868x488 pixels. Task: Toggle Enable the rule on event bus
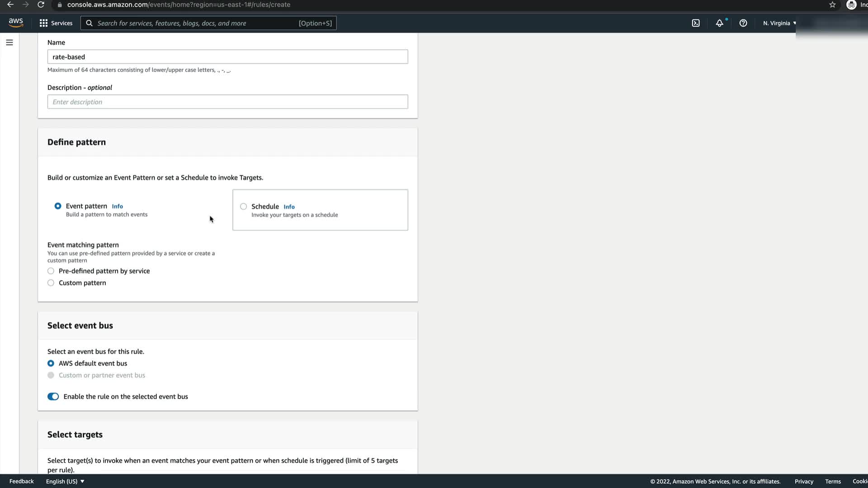pos(53,397)
